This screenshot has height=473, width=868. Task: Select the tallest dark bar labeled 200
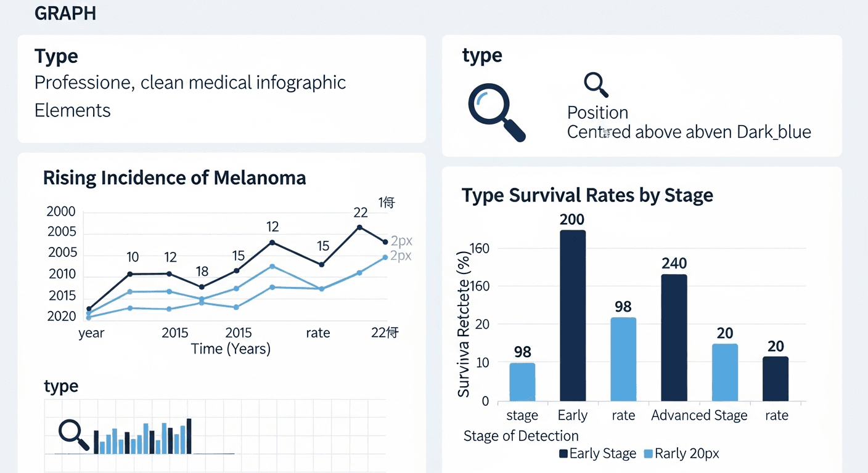(572, 315)
